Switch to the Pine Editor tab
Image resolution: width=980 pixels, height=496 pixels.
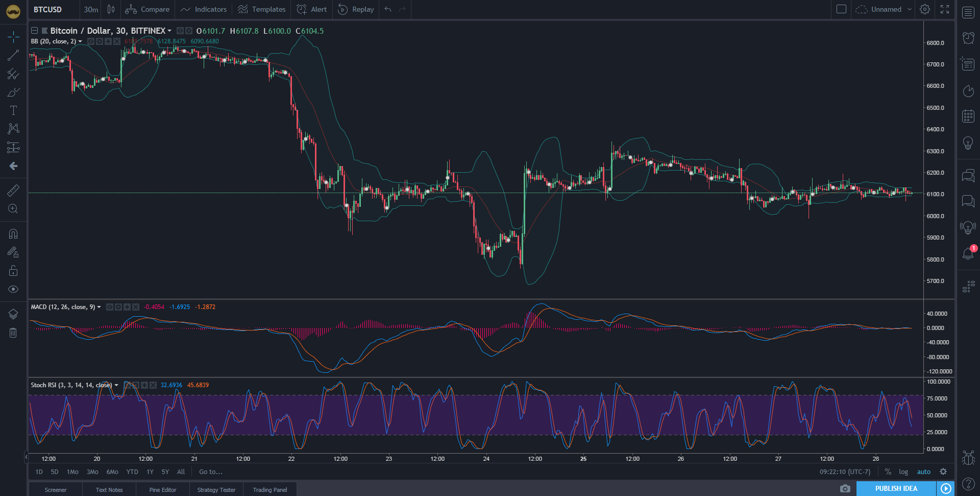coord(162,489)
